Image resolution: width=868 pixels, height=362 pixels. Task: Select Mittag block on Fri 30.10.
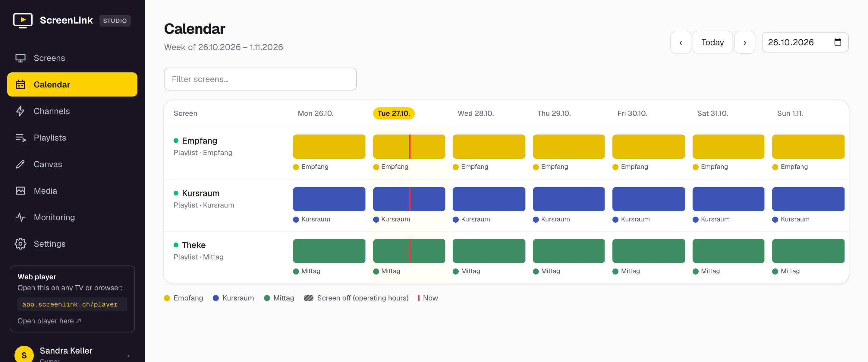[x=648, y=251]
